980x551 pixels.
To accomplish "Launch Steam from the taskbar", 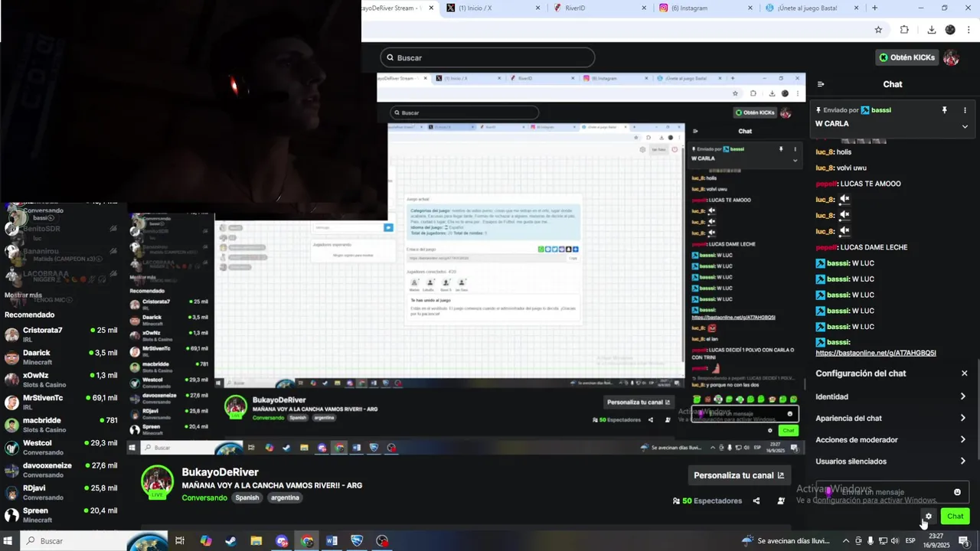I will tap(230, 541).
